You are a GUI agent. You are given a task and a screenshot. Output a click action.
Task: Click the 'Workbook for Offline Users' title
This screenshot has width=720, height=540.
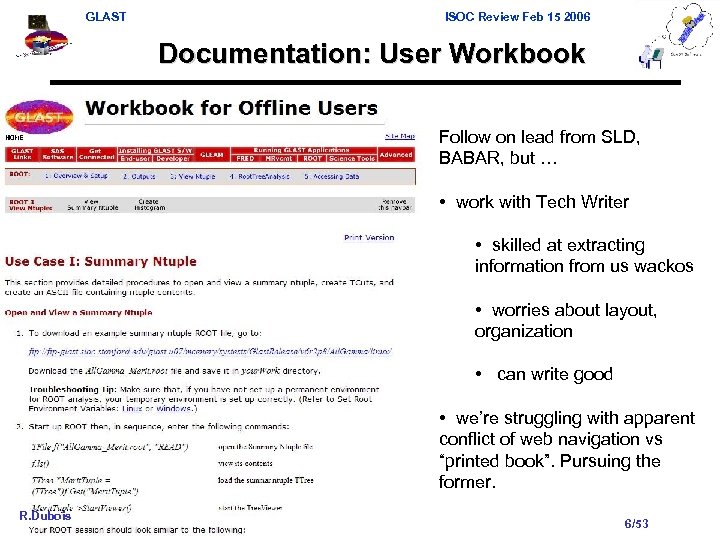[x=231, y=108]
